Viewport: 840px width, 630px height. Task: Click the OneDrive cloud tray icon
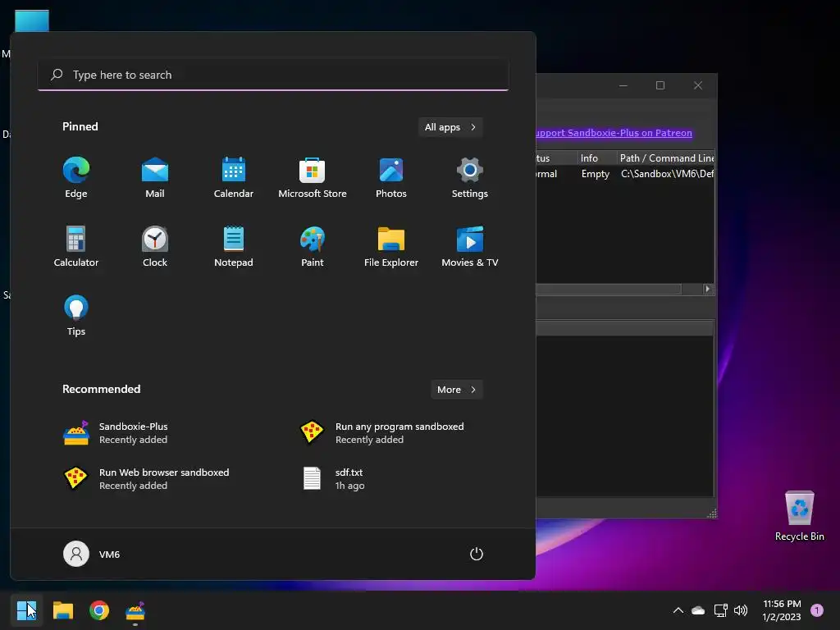click(698, 610)
